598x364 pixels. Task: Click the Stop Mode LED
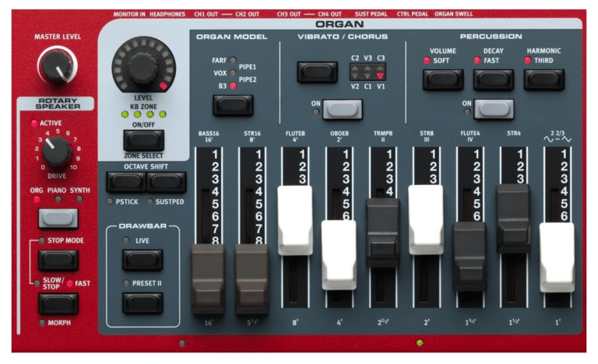42,240
